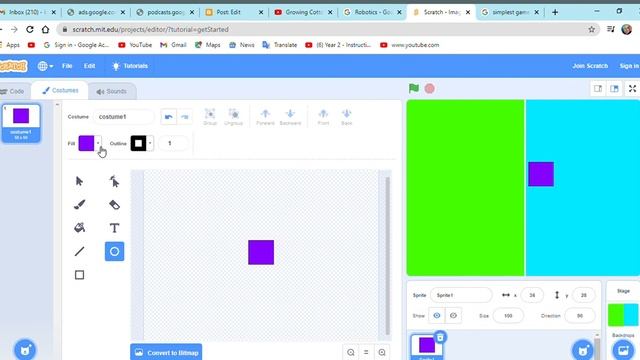Viewport: 640px width, 360px height.
Task: Select the Brush tool
Action: coord(80,204)
